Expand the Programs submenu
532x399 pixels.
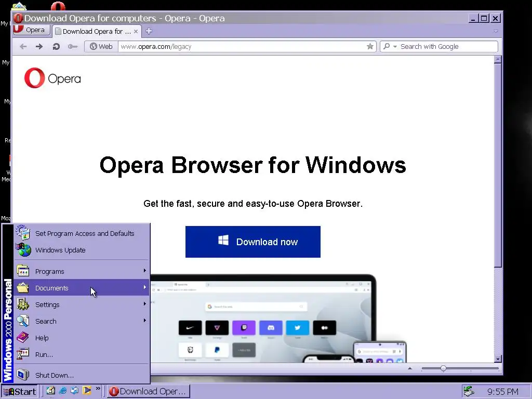click(82, 271)
